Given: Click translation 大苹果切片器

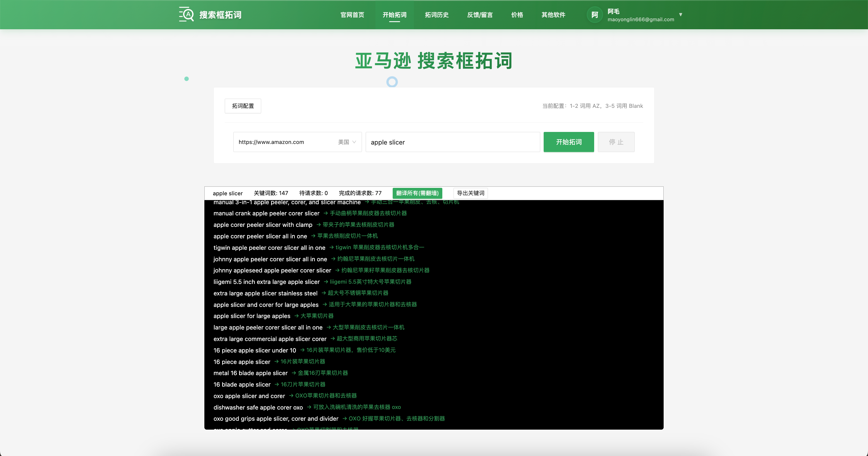Looking at the screenshot, I should pos(317,316).
